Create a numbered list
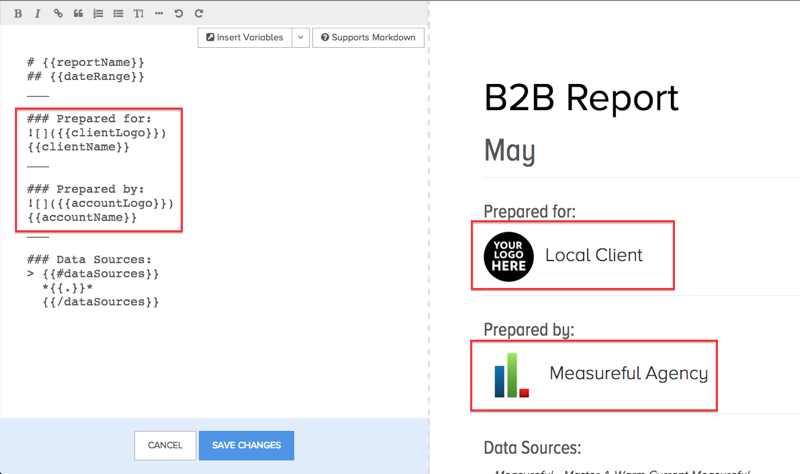 pyautogui.click(x=98, y=13)
